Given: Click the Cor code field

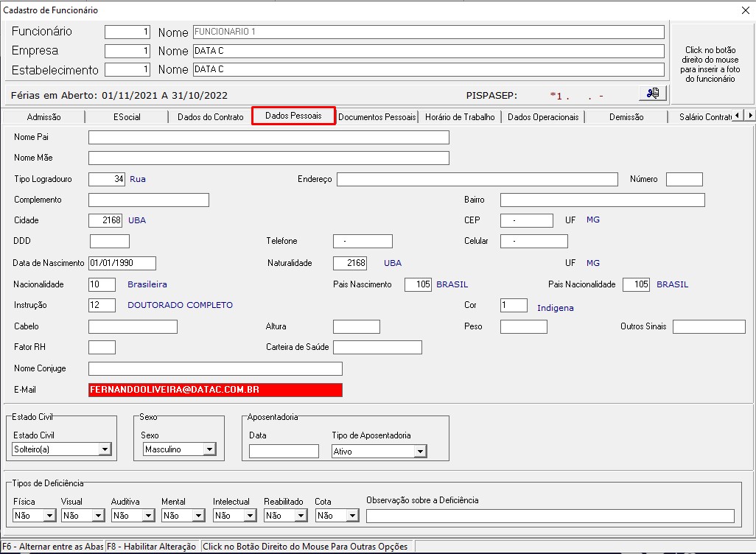Looking at the screenshot, I should coord(514,305).
